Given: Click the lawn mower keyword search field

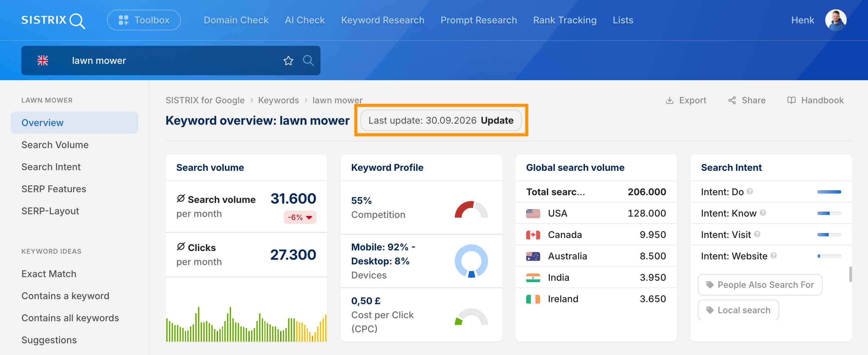Looking at the screenshot, I should [171, 61].
